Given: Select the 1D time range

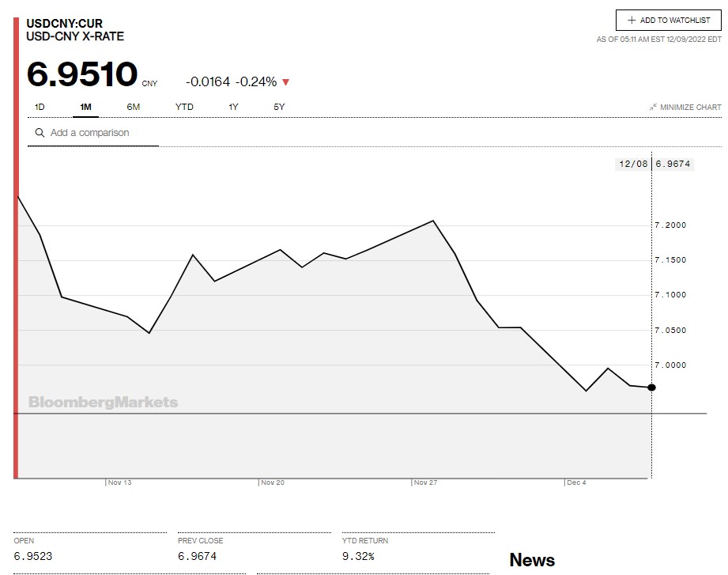Looking at the screenshot, I should [x=40, y=107].
